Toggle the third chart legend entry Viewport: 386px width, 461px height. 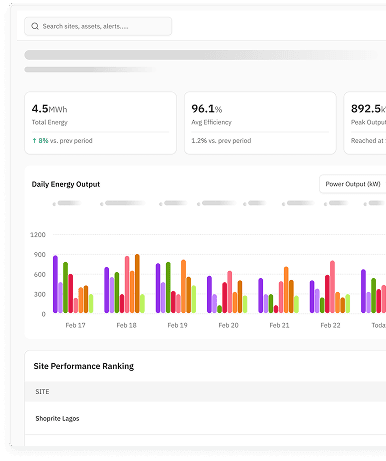coord(173,203)
